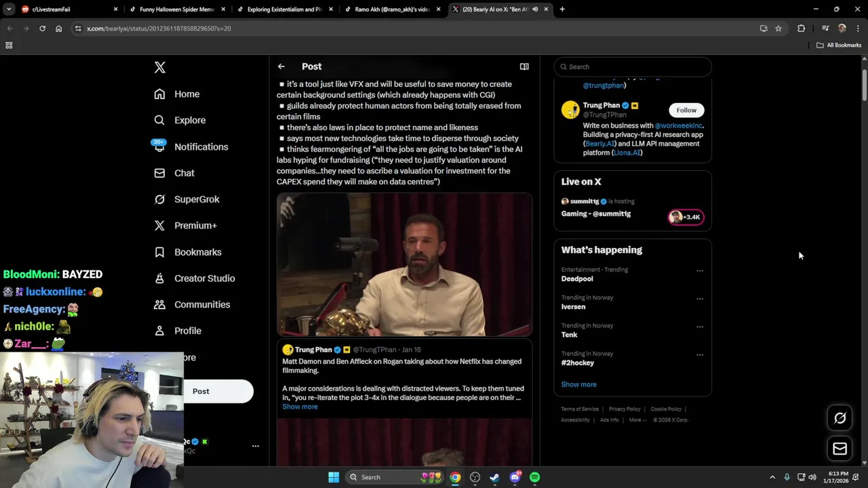Go to the Chrome home page button
This screenshot has width=868, height=488.
[x=59, y=28]
